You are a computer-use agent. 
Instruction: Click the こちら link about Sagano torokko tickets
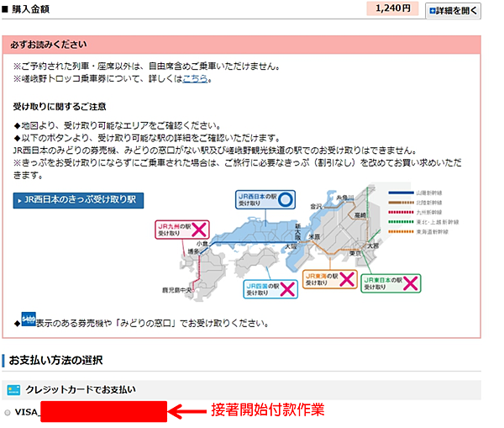tap(195, 78)
